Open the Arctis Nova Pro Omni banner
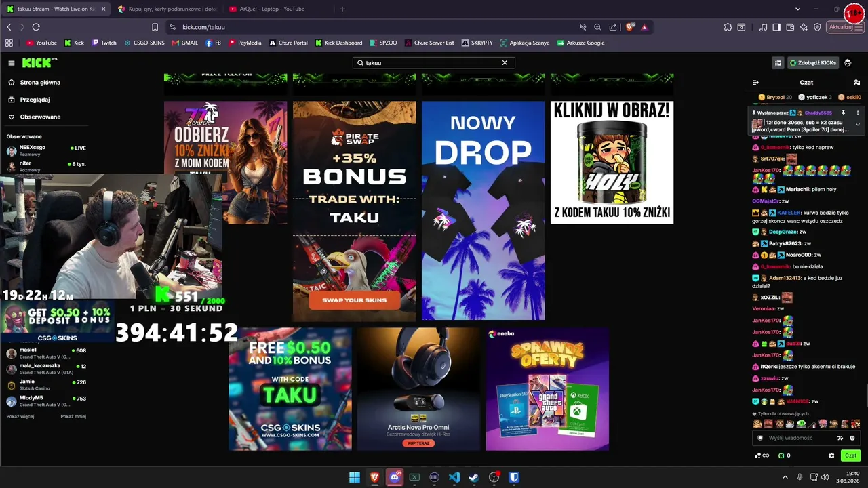This screenshot has height=488, width=868. tap(418, 389)
